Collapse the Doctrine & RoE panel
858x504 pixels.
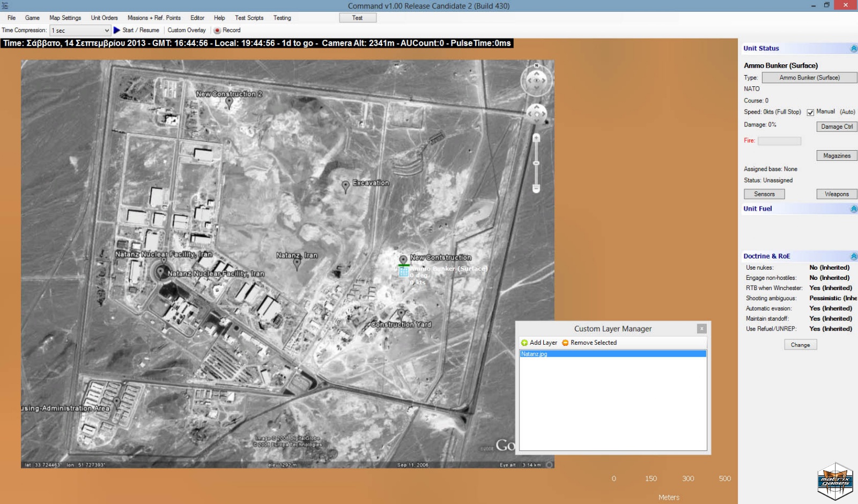[x=854, y=256]
